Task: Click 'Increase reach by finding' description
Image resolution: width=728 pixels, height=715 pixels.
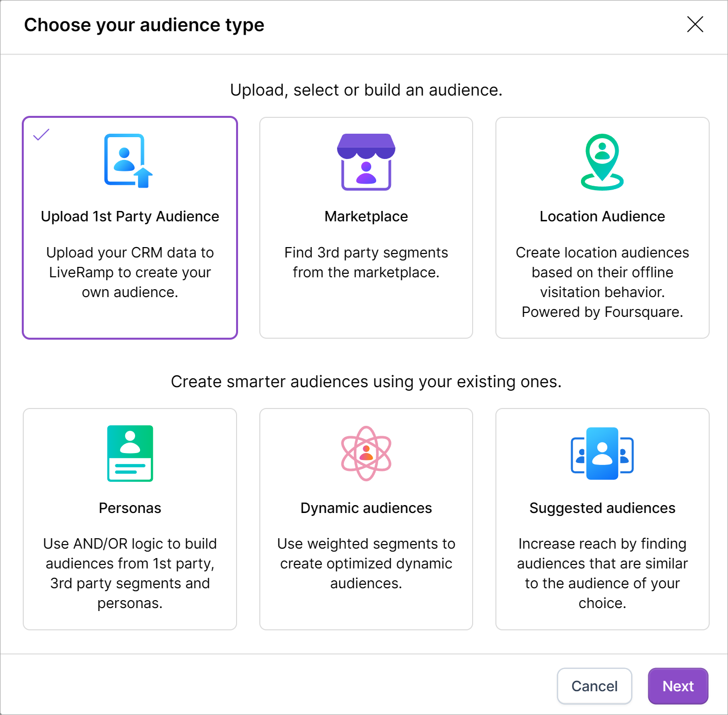Action: click(602, 573)
